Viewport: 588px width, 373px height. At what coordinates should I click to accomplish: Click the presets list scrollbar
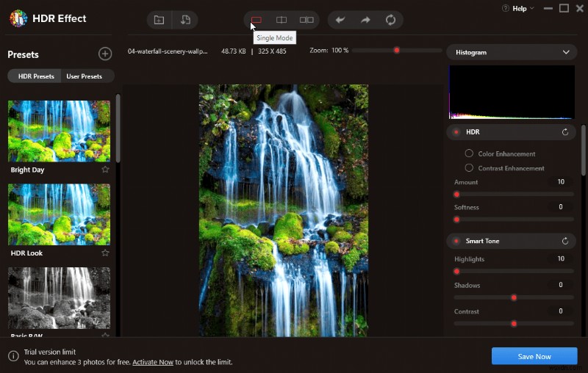pos(118,128)
